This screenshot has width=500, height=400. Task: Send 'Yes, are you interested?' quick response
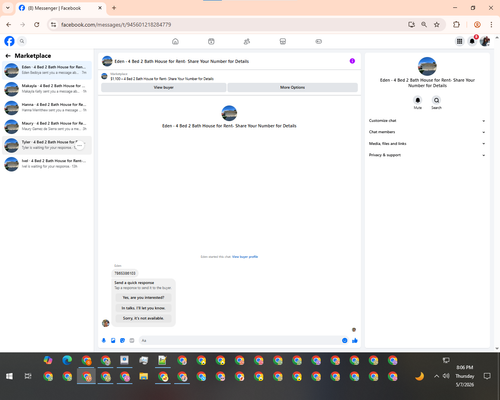point(143,297)
